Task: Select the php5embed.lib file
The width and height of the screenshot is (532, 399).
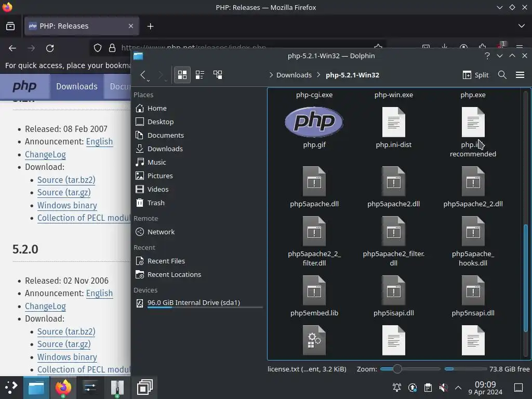Action: coord(314,296)
